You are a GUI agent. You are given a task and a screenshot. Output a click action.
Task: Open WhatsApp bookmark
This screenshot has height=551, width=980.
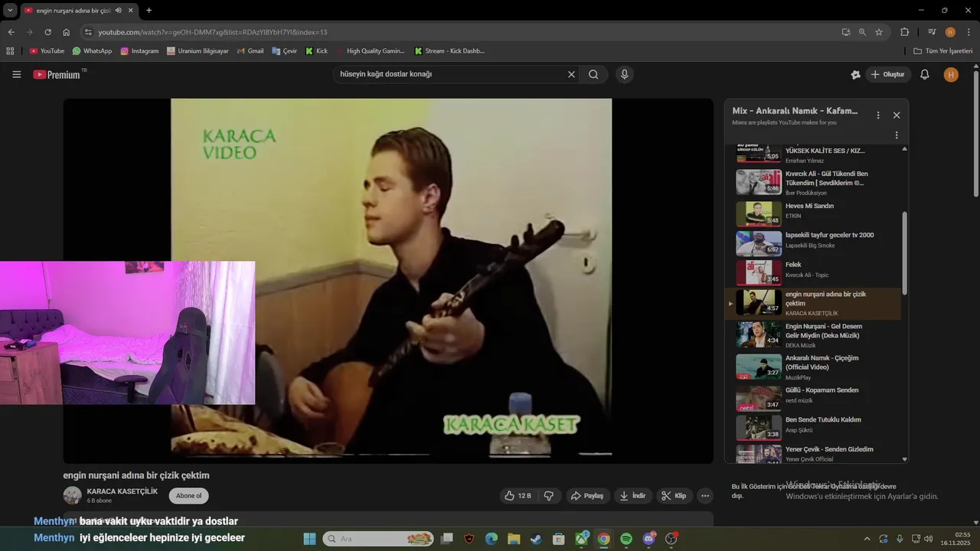(x=92, y=51)
